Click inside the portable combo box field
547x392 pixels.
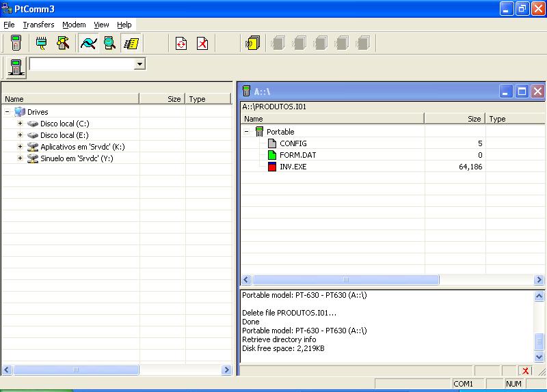coord(82,64)
